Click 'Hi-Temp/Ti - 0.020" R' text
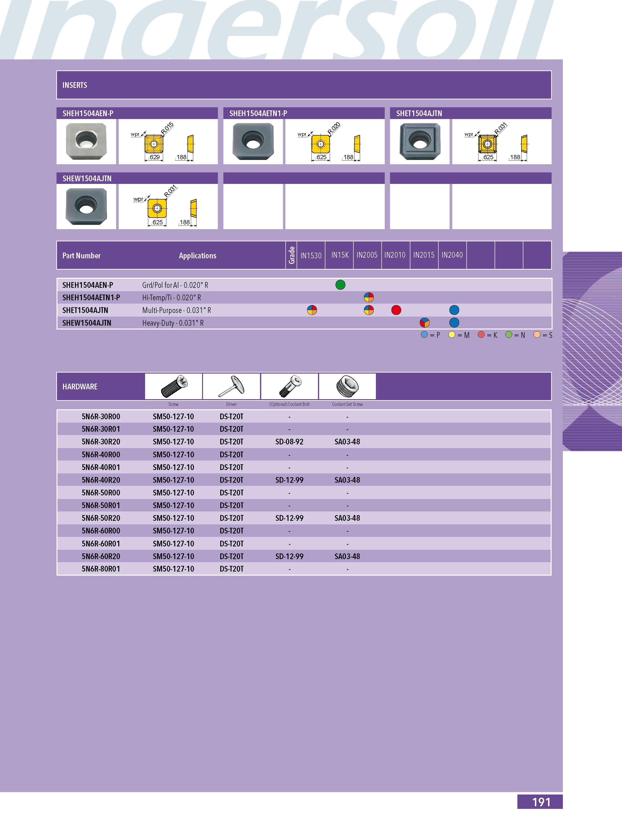The width and height of the screenshot is (622, 840). (172, 298)
